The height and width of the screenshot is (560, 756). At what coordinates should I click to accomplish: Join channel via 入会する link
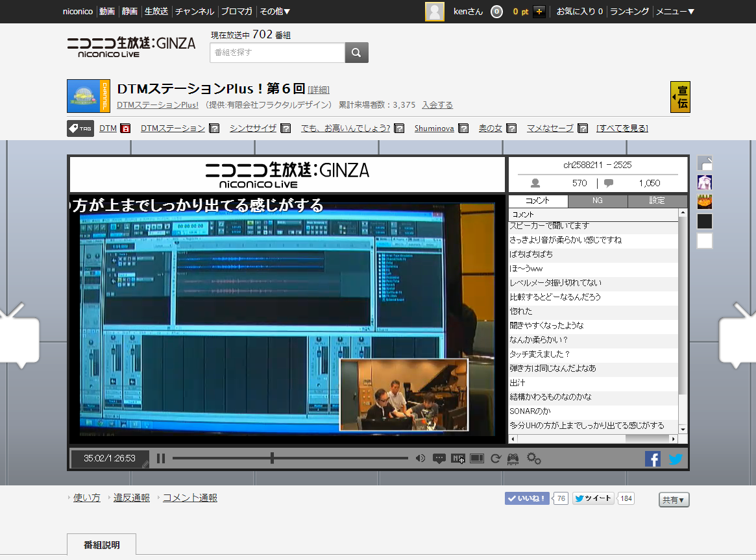pyautogui.click(x=437, y=104)
